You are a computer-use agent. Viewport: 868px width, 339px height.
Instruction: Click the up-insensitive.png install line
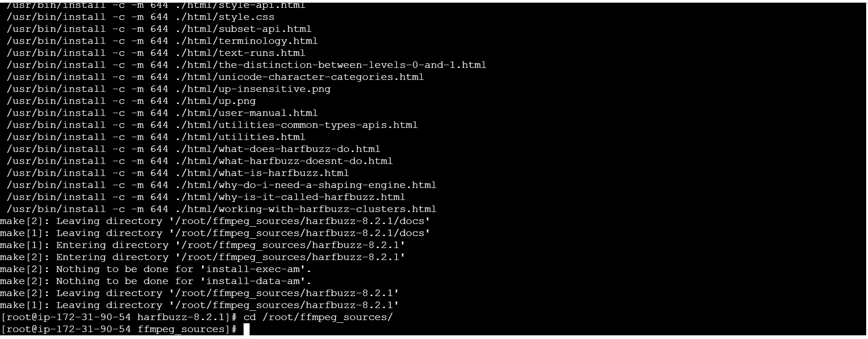click(x=169, y=89)
